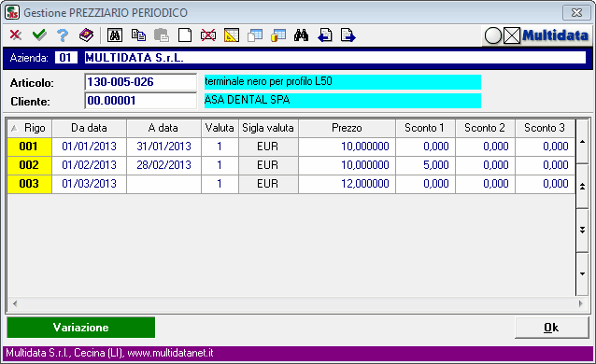Viewport: 596px width, 364px height.
Task: Create a new blank page record
Action: tap(185, 35)
